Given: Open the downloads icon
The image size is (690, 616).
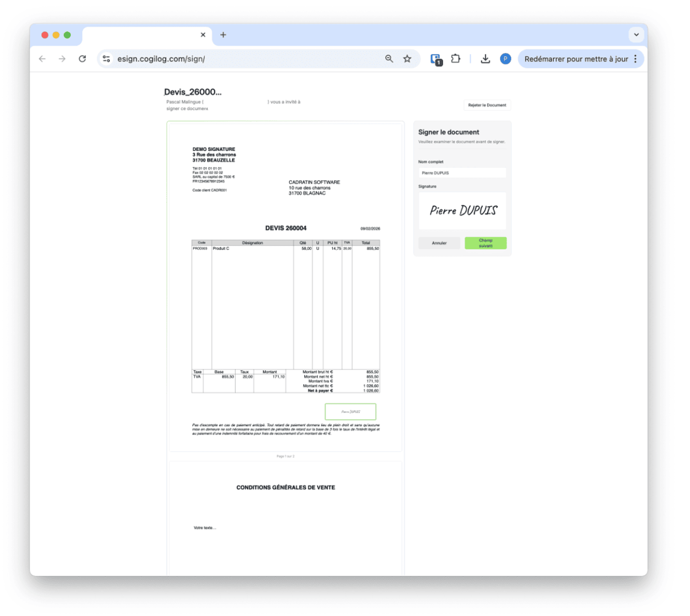Looking at the screenshot, I should click(x=485, y=59).
